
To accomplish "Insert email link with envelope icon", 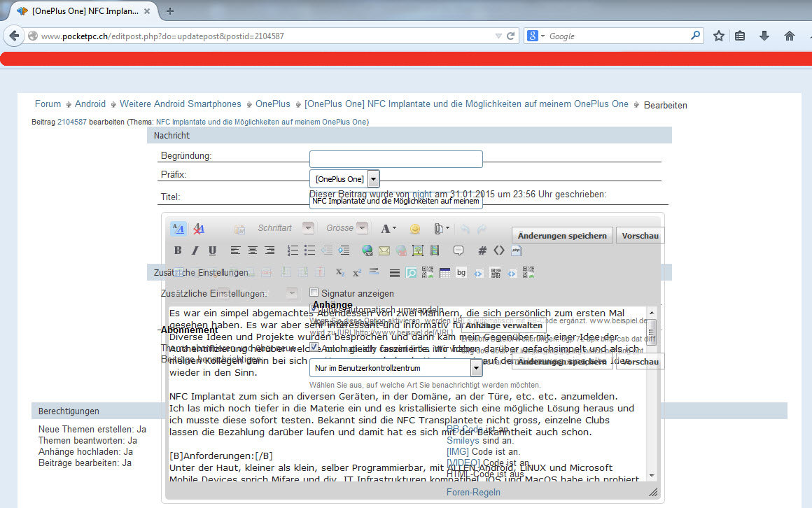I will (x=384, y=251).
